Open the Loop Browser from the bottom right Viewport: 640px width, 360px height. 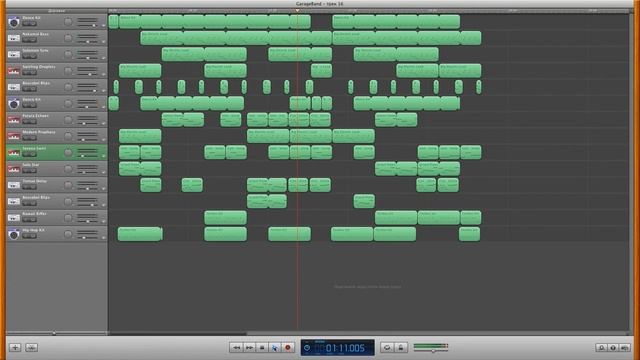point(601,347)
